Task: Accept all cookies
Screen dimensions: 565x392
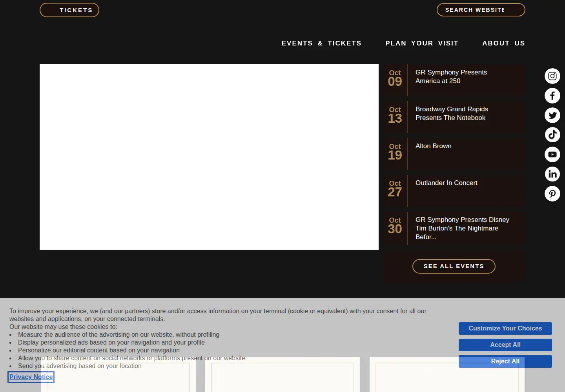Action: click(505, 345)
